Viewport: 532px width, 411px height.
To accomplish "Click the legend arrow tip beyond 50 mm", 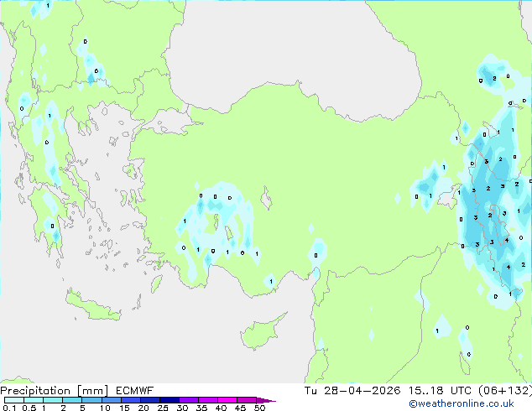I will click(x=266, y=400).
